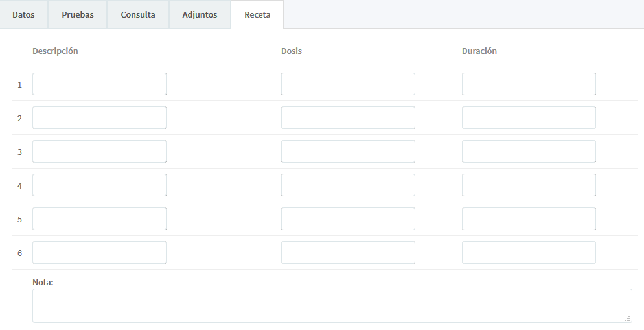Select the Consulta tab

(138, 14)
